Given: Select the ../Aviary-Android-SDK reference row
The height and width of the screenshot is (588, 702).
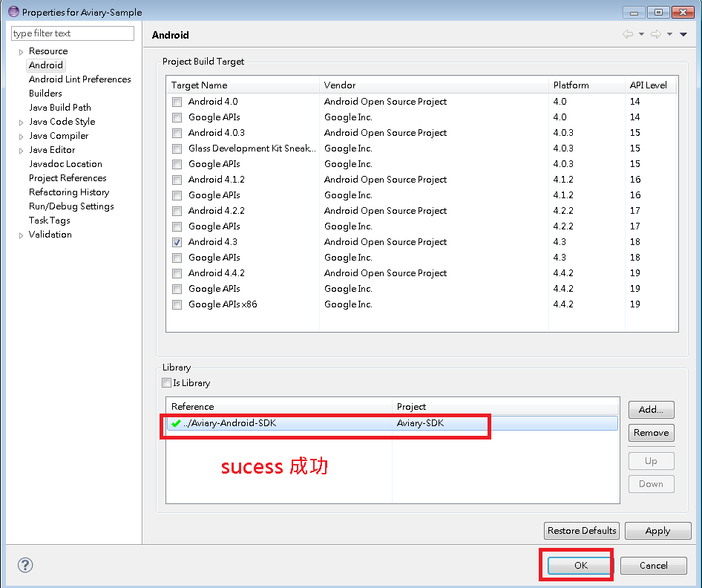Looking at the screenshot, I should [393, 423].
